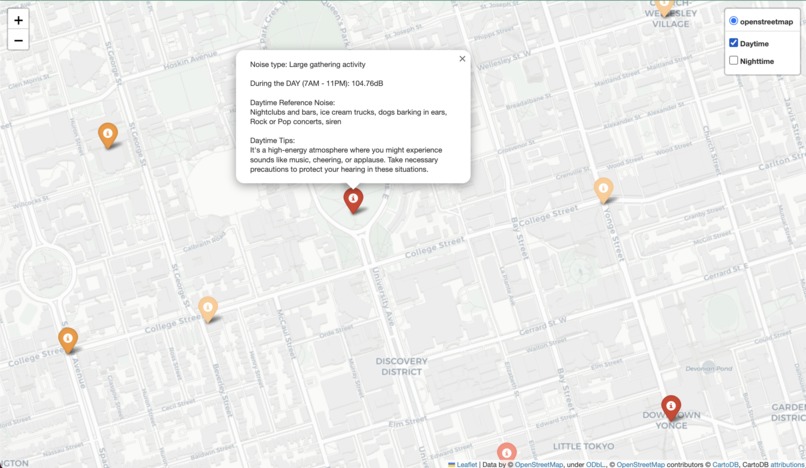Click the pink marker near Little Tokyo
The width and height of the screenshot is (806, 468).
tap(506, 452)
